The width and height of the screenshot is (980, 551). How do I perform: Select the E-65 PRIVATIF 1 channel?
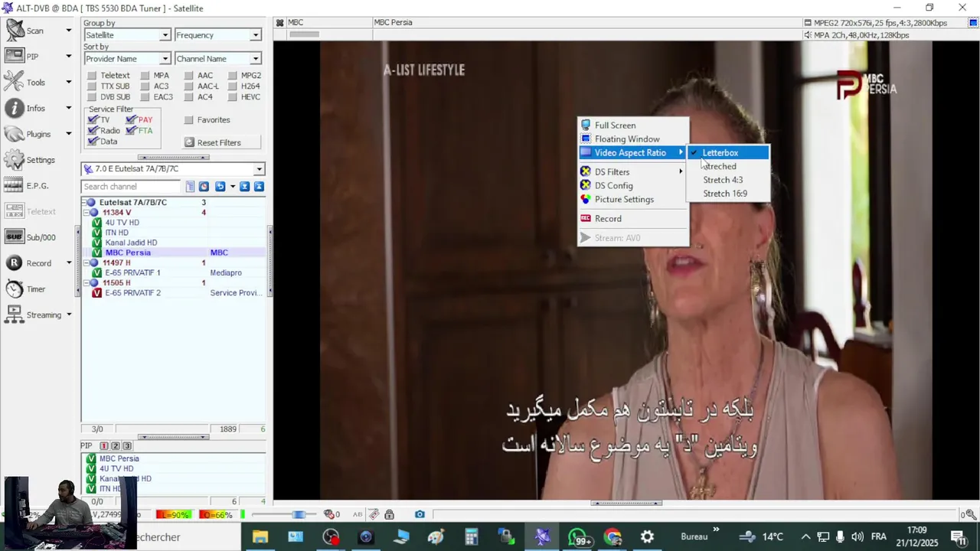(132, 272)
